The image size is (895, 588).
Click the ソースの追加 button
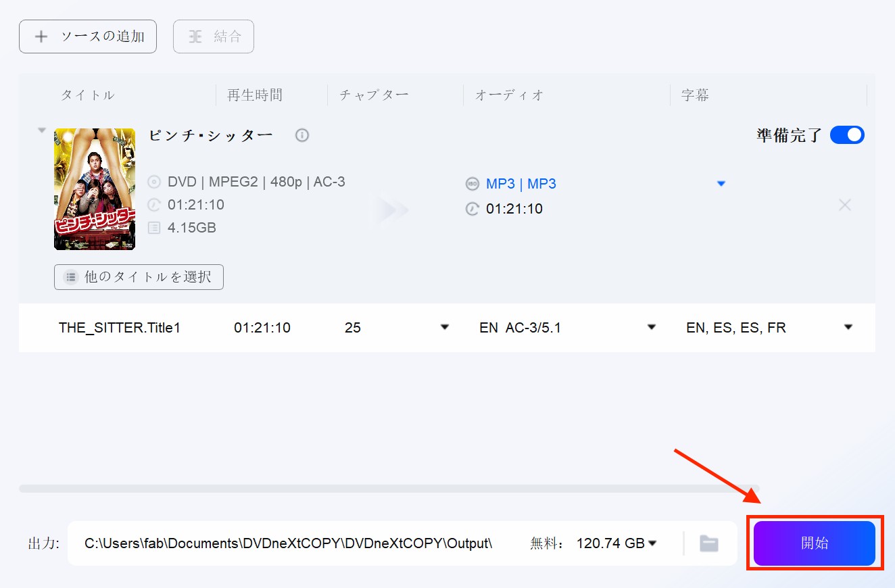88,36
